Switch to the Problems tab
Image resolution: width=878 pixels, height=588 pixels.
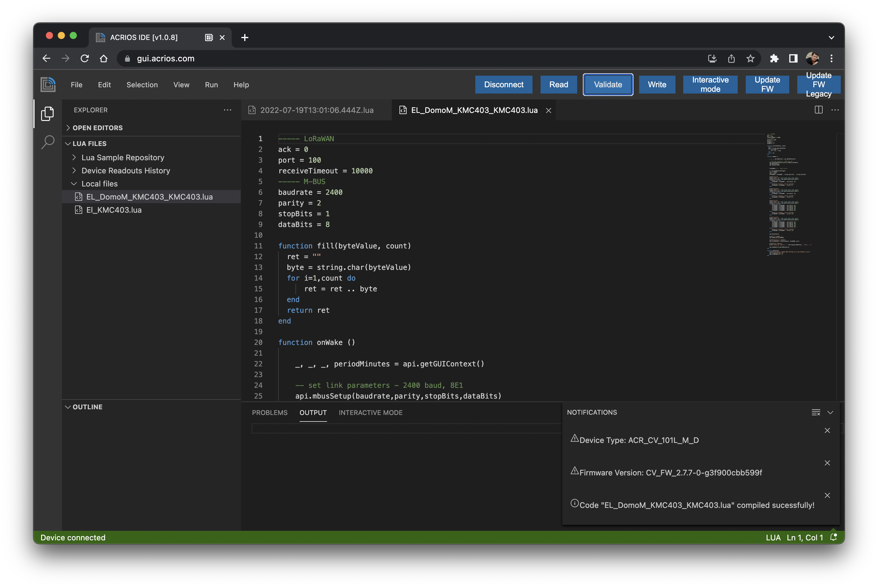[269, 412]
